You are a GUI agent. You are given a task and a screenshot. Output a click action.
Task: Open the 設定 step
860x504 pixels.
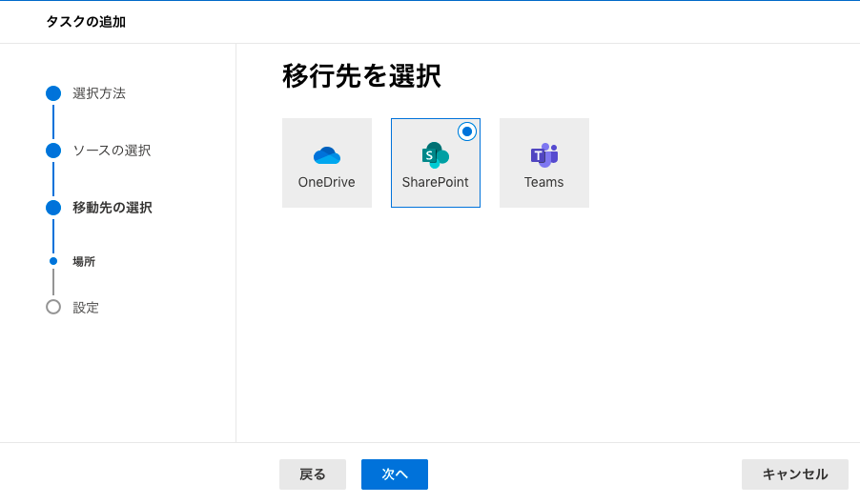click(86, 308)
